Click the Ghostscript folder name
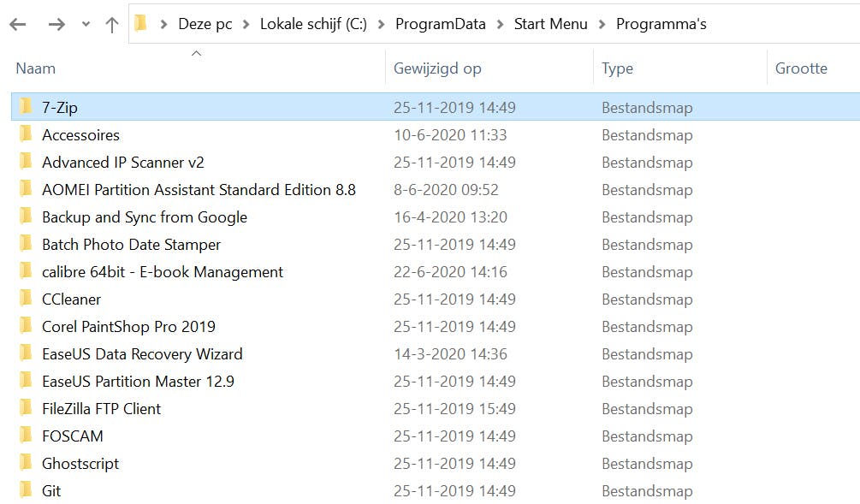This screenshot has height=504, width=860. (x=80, y=464)
